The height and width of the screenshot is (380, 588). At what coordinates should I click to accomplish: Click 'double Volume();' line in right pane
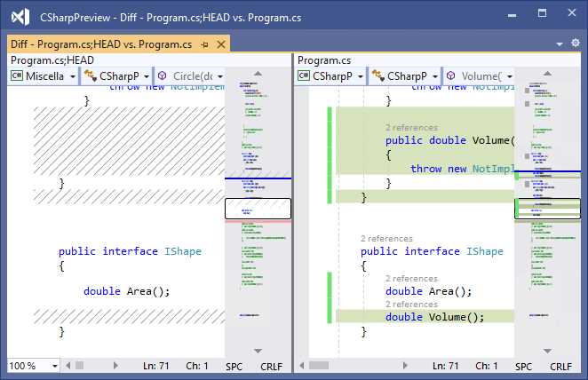pyautogui.click(x=435, y=317)
